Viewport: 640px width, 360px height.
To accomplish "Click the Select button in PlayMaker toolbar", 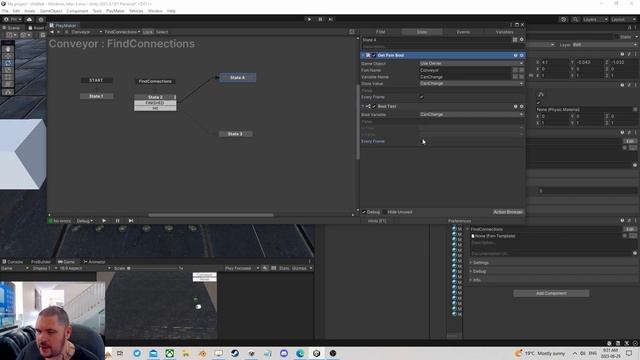I will 162,32.
